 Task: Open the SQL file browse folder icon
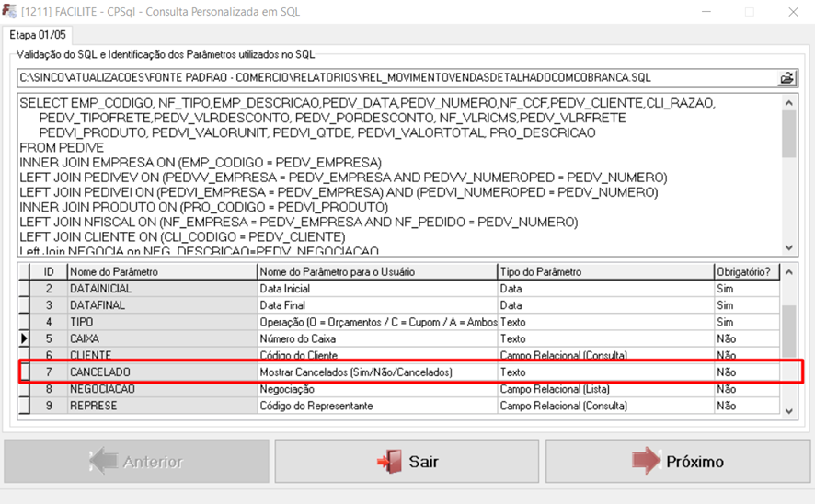tap(786, 78)
